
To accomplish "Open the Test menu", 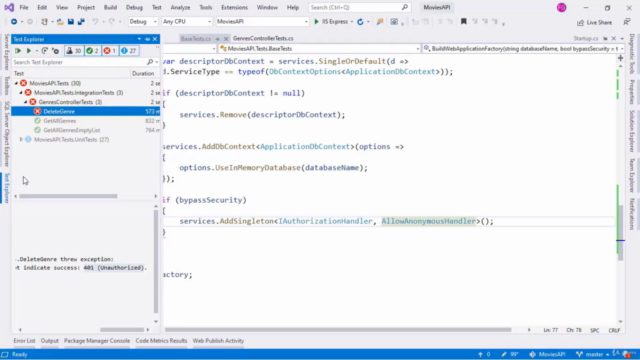I will click(157, 7).
